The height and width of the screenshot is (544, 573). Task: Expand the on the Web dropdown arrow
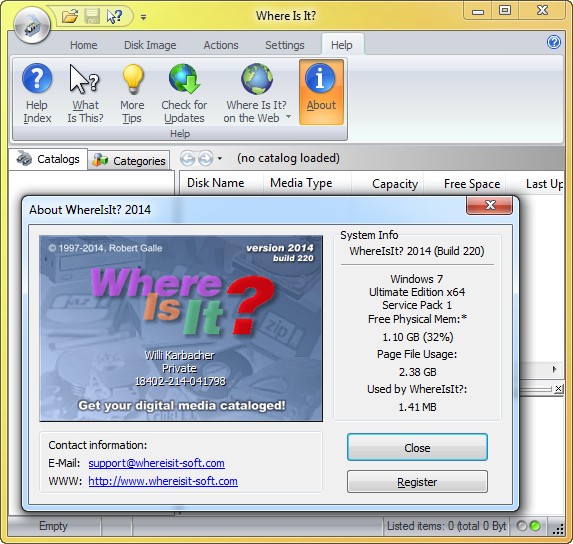pos(288,117)
